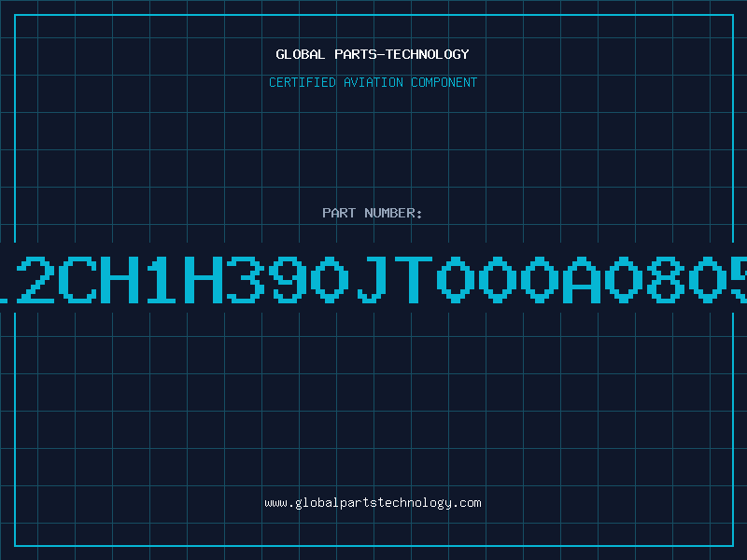Click the part number 2CH1H390JT000A0805 text

[x=373, y=279]
